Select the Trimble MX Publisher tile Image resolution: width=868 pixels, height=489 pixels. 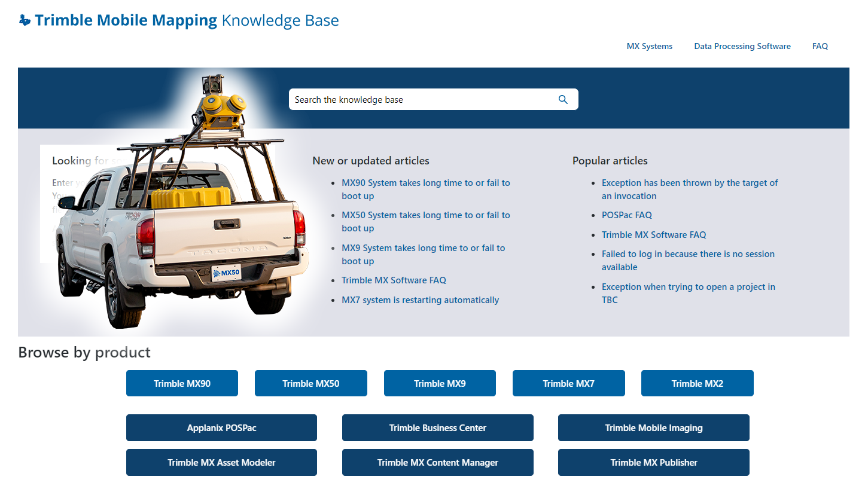(653, 462)
